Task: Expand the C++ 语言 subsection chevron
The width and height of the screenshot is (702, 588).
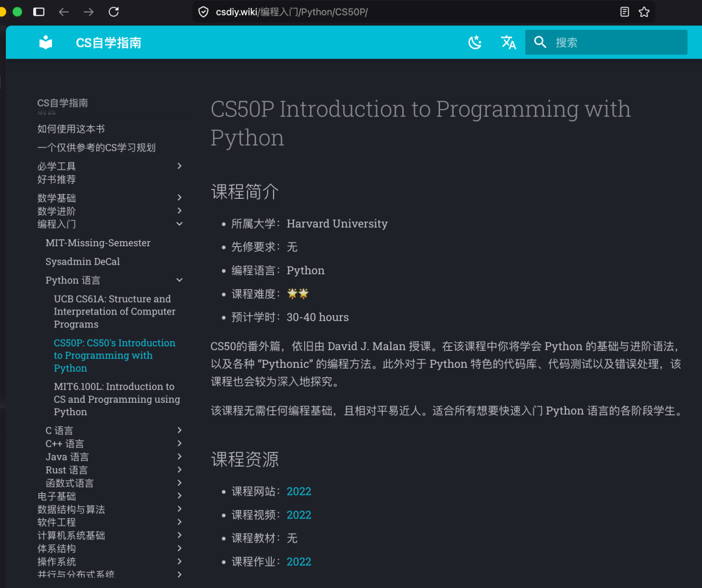Action: 179,443
